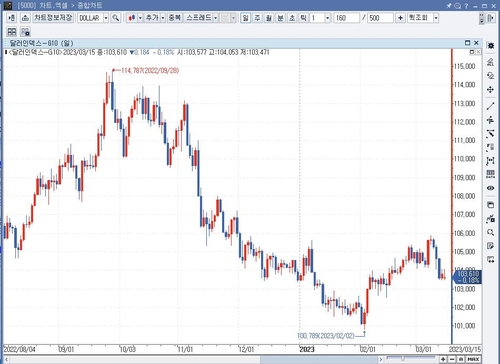Click the MAX zoom button at bottom
The width and height of the screenshot is (500, 364).
click(x=473, y=359)
